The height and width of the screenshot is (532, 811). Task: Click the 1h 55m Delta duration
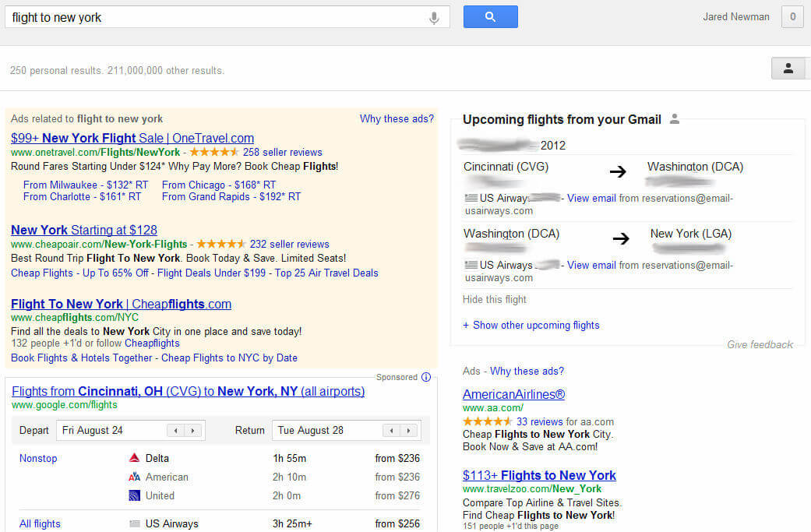[x=290, y=458]
